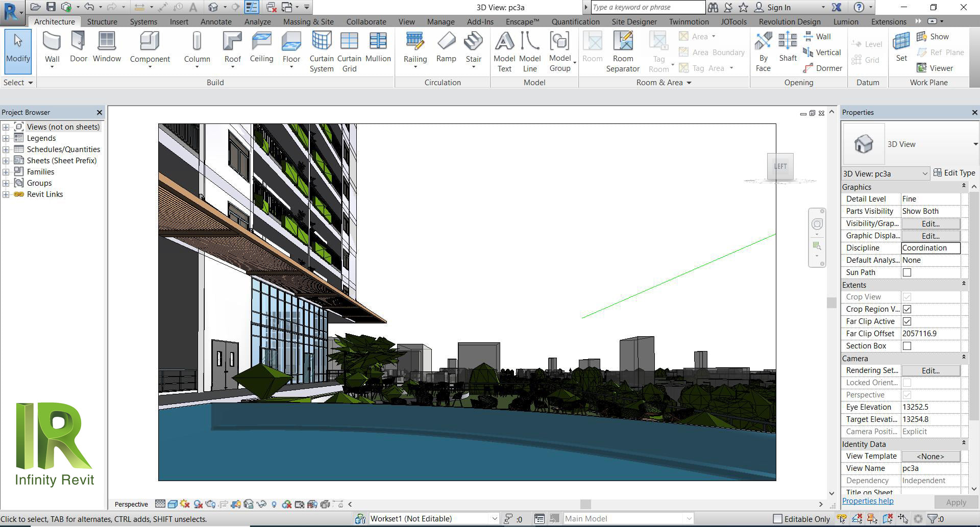Click Edit button for Visibility/Graphics Overrides
Viewport: 980px width, 527px height.
[930, 223]
